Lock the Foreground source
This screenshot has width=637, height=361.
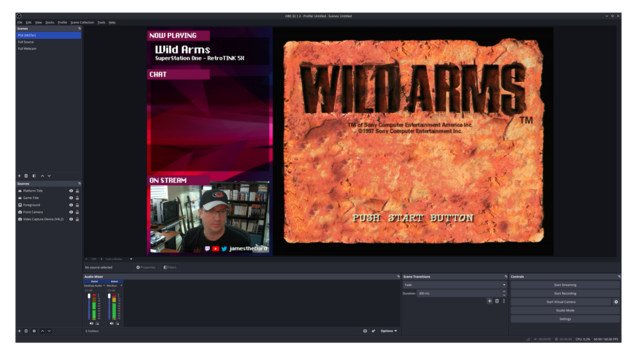(77, 205)
